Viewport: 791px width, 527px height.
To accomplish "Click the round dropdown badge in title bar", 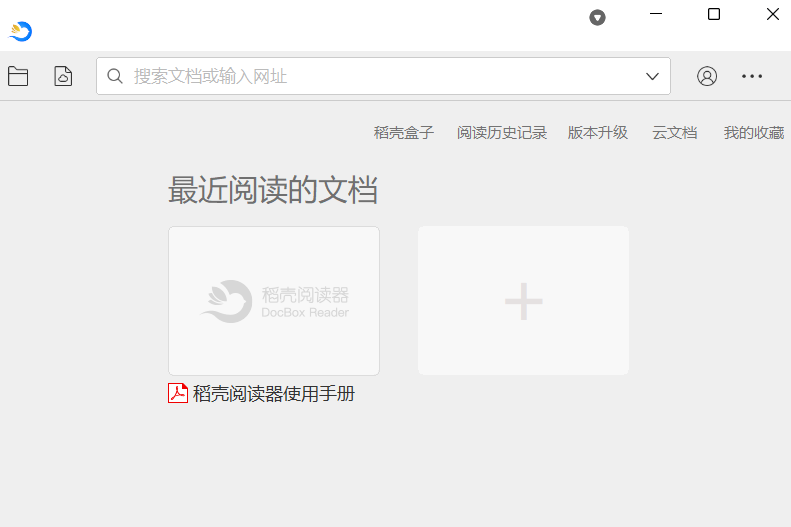I will click(x=597, y=18).
